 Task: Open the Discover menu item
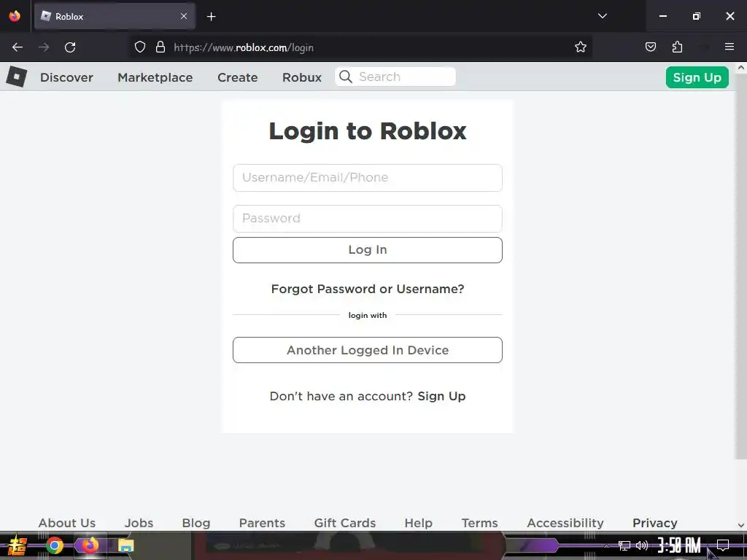point(66,77)
